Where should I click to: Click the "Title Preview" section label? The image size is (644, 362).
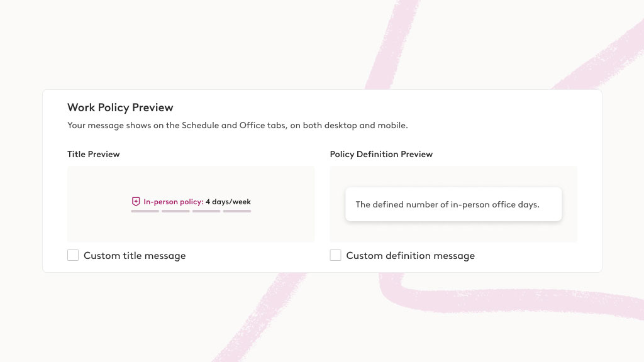point(94,154)
